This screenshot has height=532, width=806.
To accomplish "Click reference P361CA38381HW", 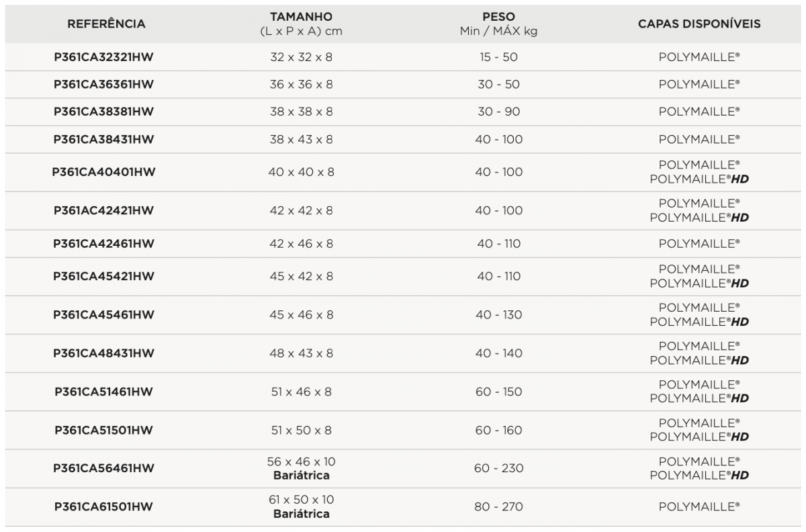I will click(103, 112).
